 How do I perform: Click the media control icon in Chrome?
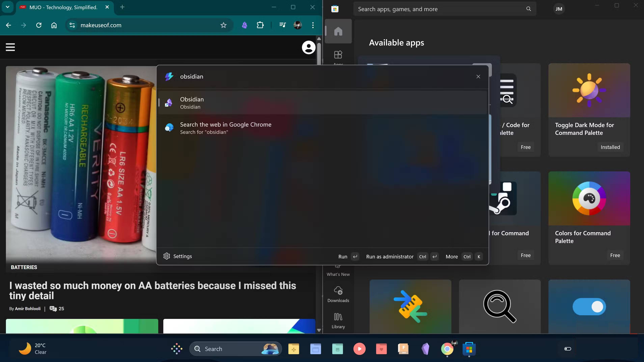click(x=282, y=25)
